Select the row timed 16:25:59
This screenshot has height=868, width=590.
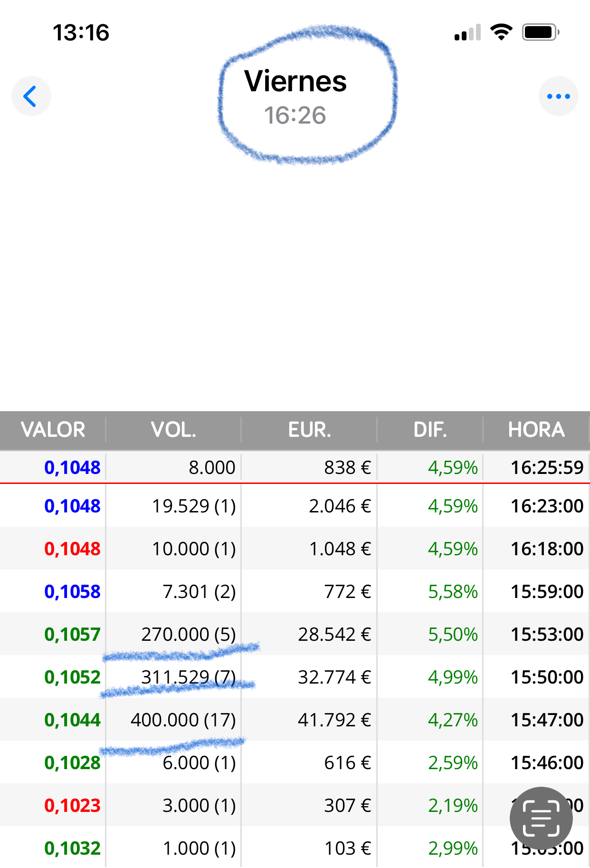[x=295, y=467]
